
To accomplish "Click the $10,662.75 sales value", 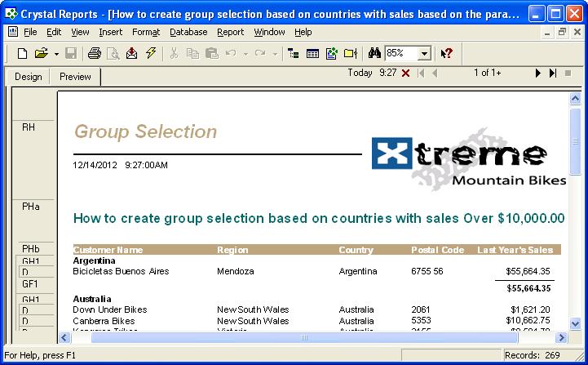I will tap(528, 320).
